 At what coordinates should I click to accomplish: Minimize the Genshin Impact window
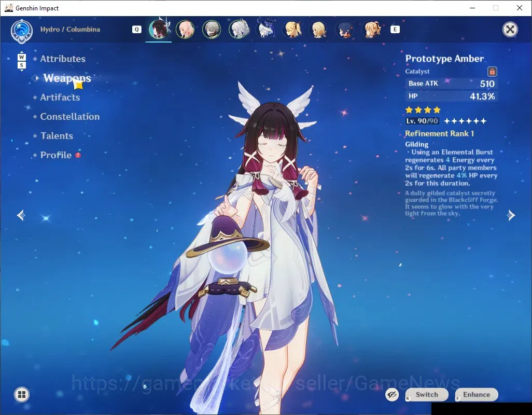click(x=472, y=8)
